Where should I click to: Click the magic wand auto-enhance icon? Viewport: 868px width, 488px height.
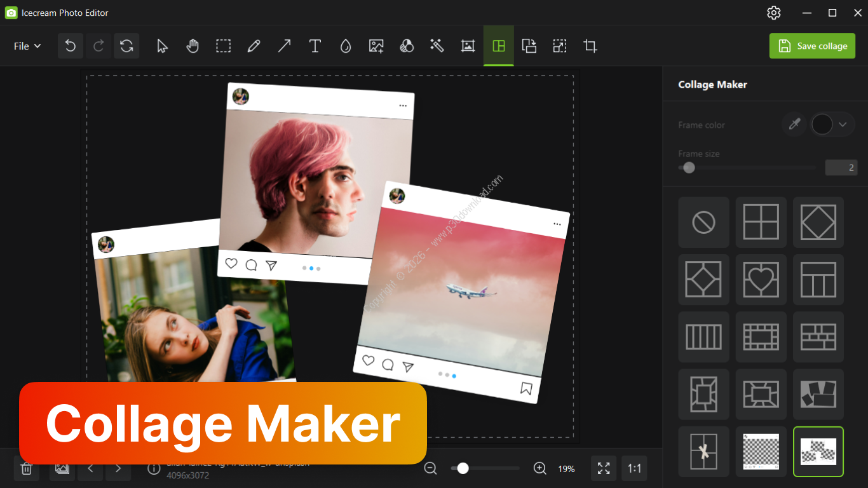[x=437, y=46]
